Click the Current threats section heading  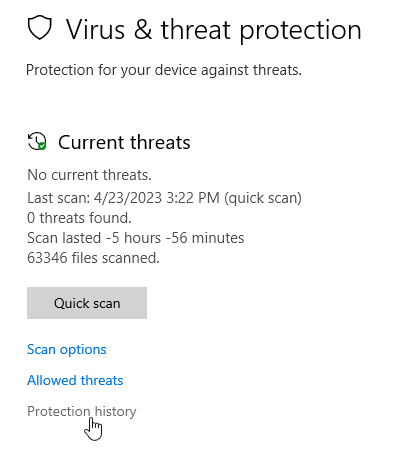click(x=124, y=142)
